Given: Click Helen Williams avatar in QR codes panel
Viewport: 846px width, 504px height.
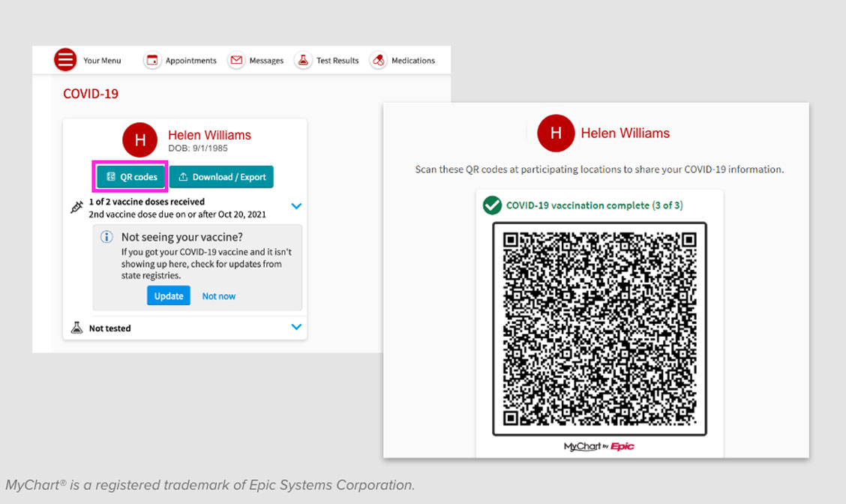Looking at the screenshot, I should (x=556, y=133).
